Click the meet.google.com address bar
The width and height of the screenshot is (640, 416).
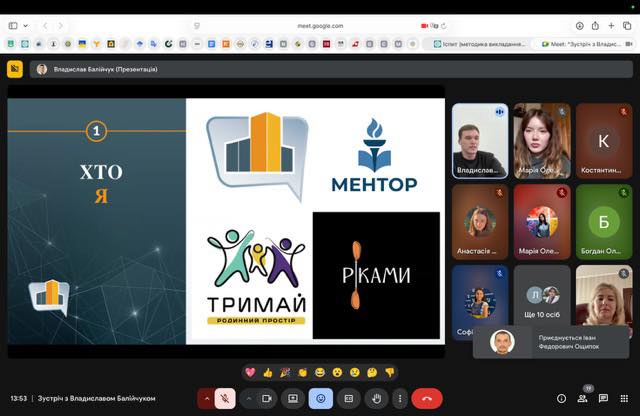[320, 25]
